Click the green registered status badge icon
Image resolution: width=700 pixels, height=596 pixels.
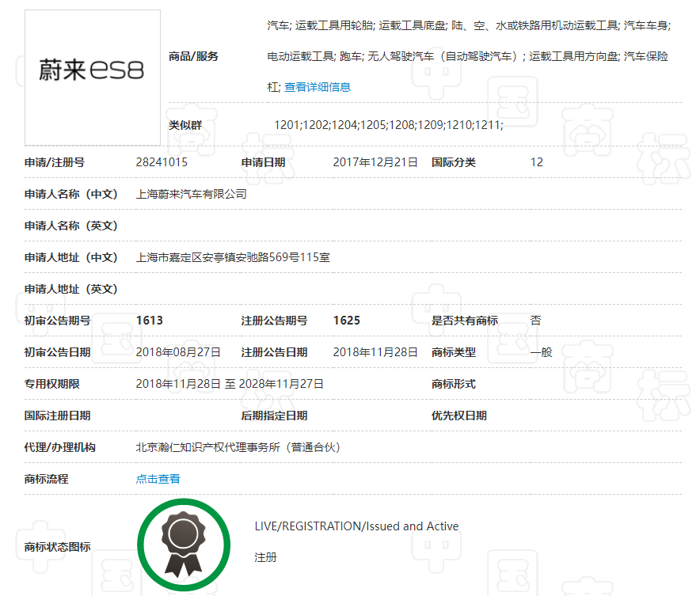184,545
